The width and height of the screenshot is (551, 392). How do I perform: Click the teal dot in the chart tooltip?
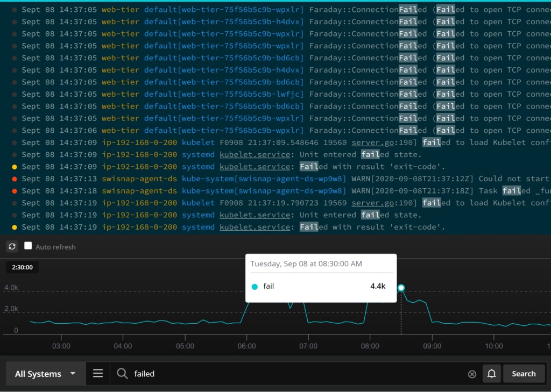point(254,286)
